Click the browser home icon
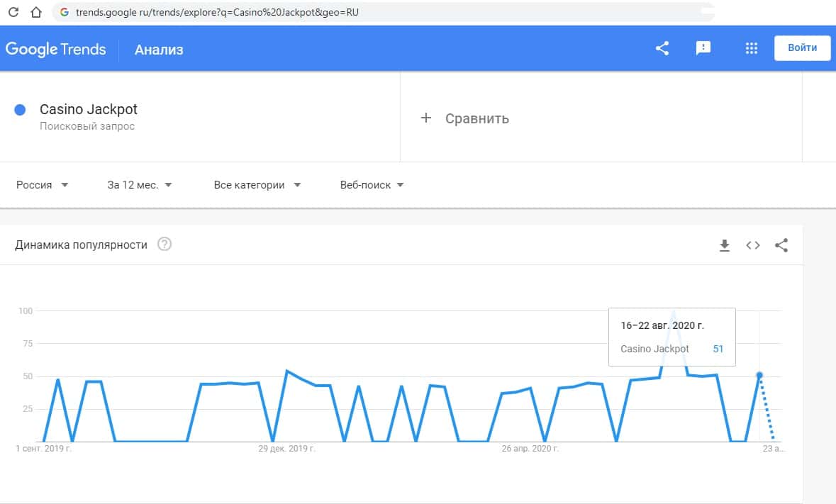Viewport: 836px width, 504px height. pos(36,12)
